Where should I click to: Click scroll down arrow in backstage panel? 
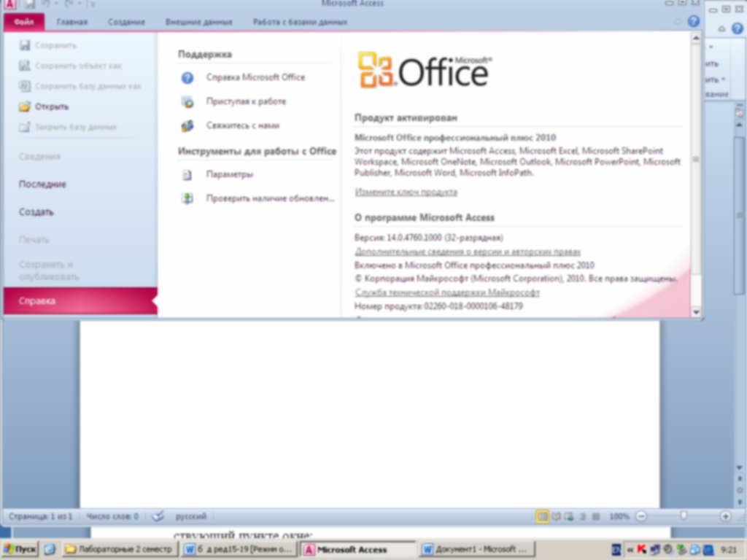coord(695,312)
